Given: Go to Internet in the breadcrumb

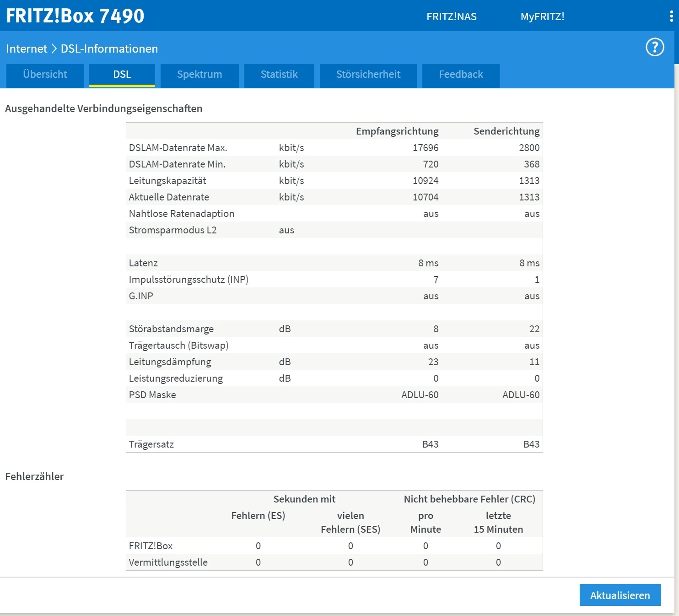Looking at the screenshot, I should pyautogui.click(x=27, y=49).
